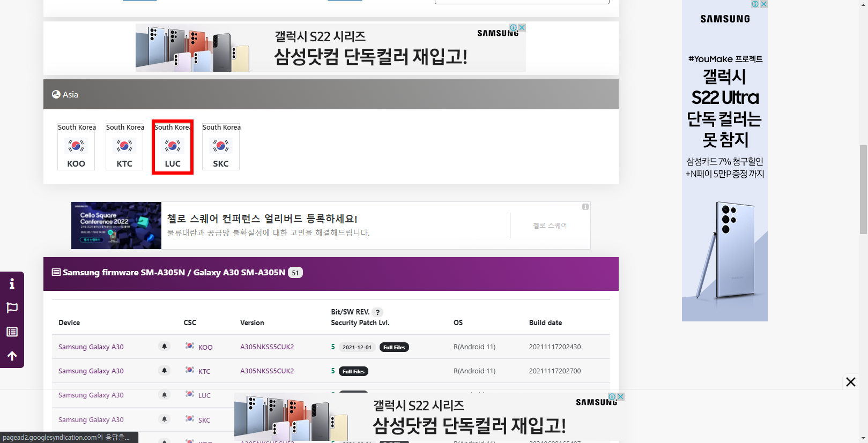Click the Full Files badge in KTC row

[353, 371]
